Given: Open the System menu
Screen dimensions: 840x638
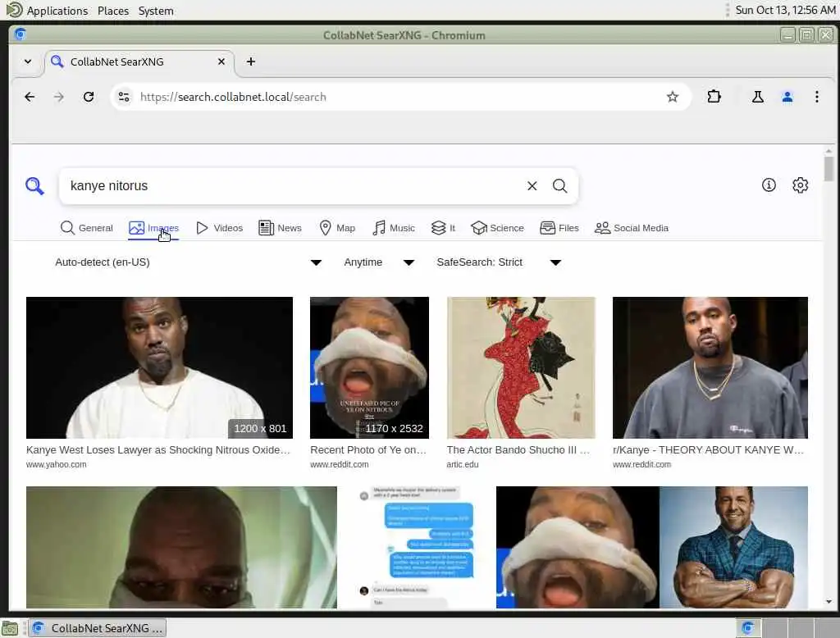Looking at the screenshot, I should click(x=156, y=11).
